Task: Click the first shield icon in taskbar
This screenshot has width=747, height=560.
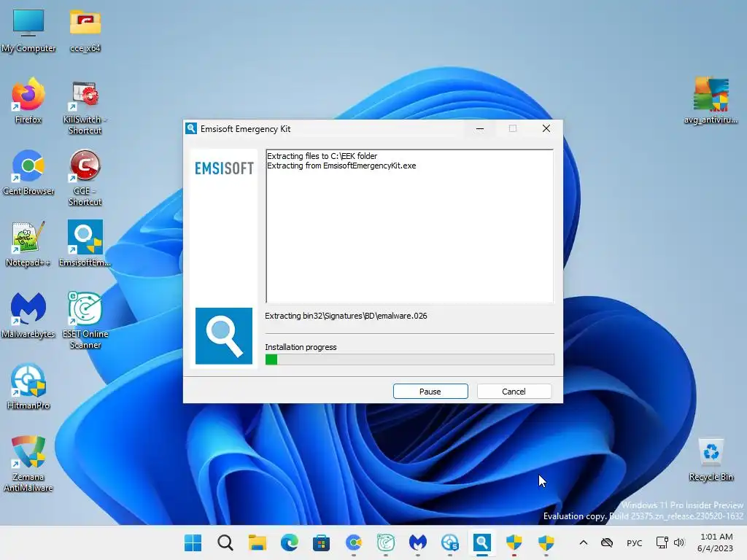Action: coord(514,542)
